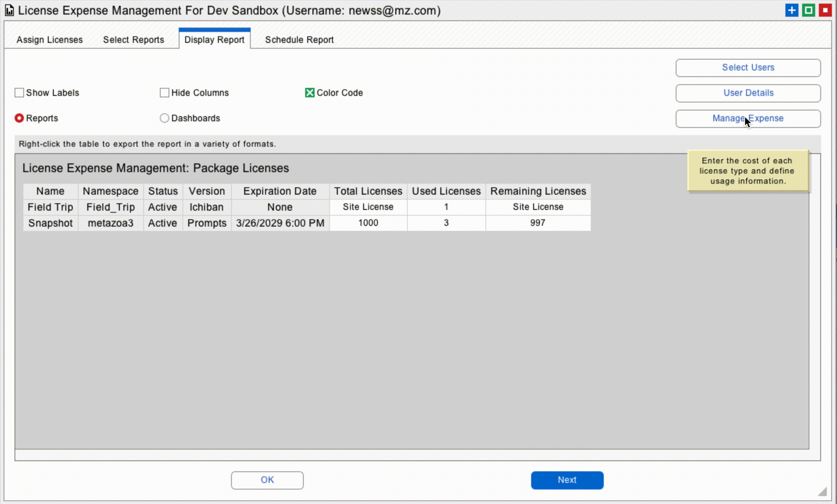
Task: Click the red square close icon
Action: click(x=825, y=10)
